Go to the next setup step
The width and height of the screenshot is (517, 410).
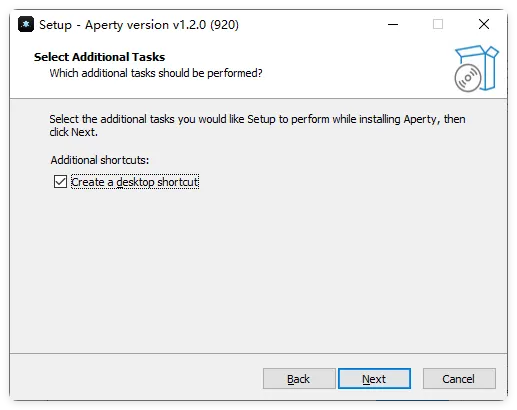point(374,379)
